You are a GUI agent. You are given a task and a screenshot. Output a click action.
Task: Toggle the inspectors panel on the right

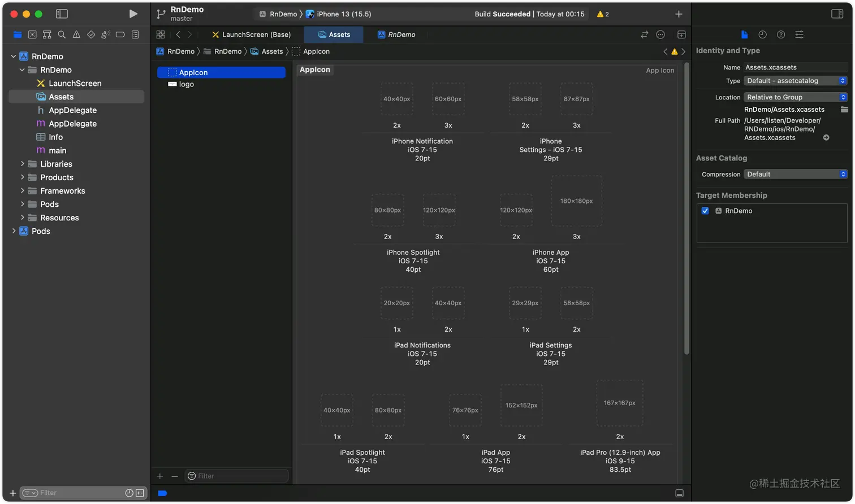pos(837,14)
